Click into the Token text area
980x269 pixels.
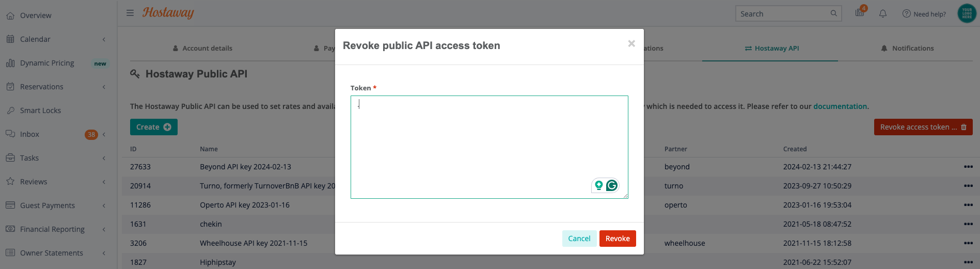click(x=489, y=147)
